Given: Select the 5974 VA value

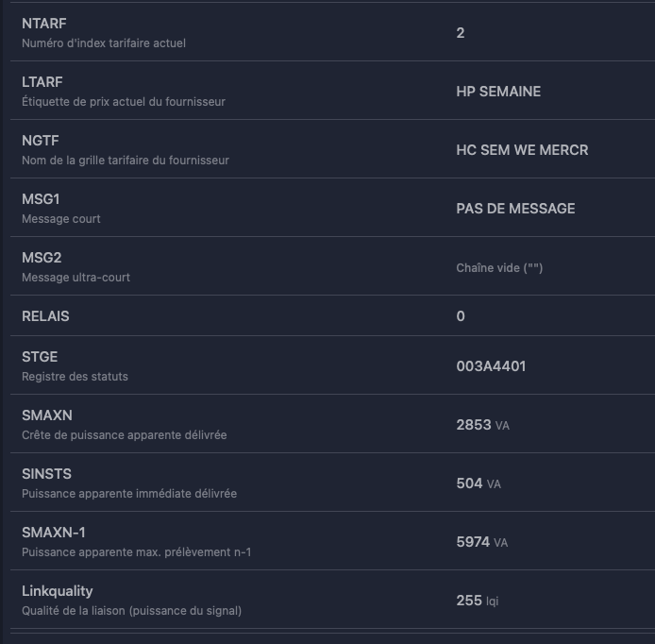Looking at the screenshot, I should point(481,542).
